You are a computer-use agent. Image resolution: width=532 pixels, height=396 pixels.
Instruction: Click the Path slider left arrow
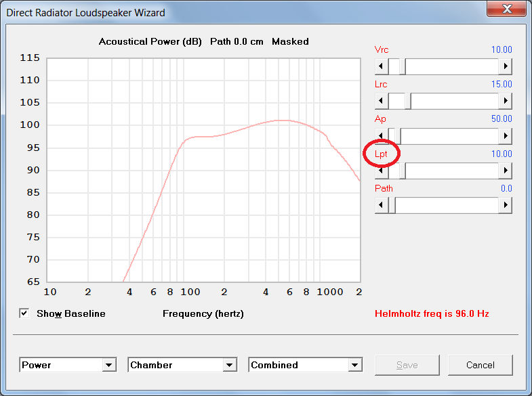tap(382, 205)
